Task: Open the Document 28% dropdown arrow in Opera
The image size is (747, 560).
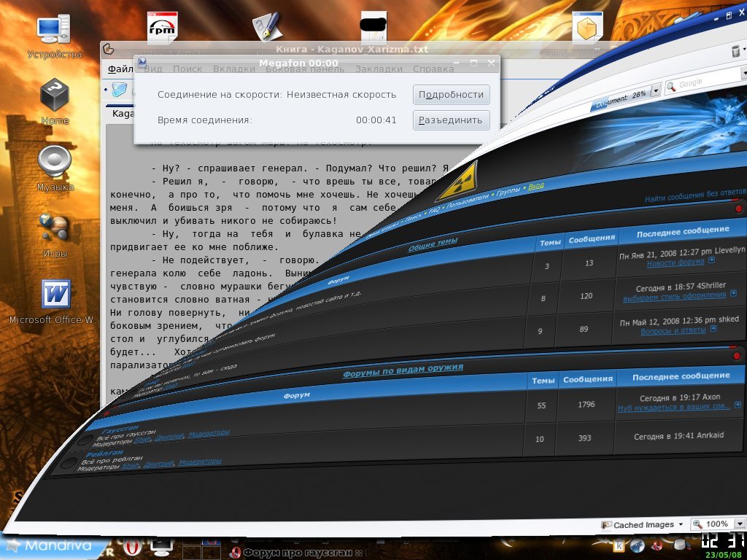Action: [x=656, y=90]
